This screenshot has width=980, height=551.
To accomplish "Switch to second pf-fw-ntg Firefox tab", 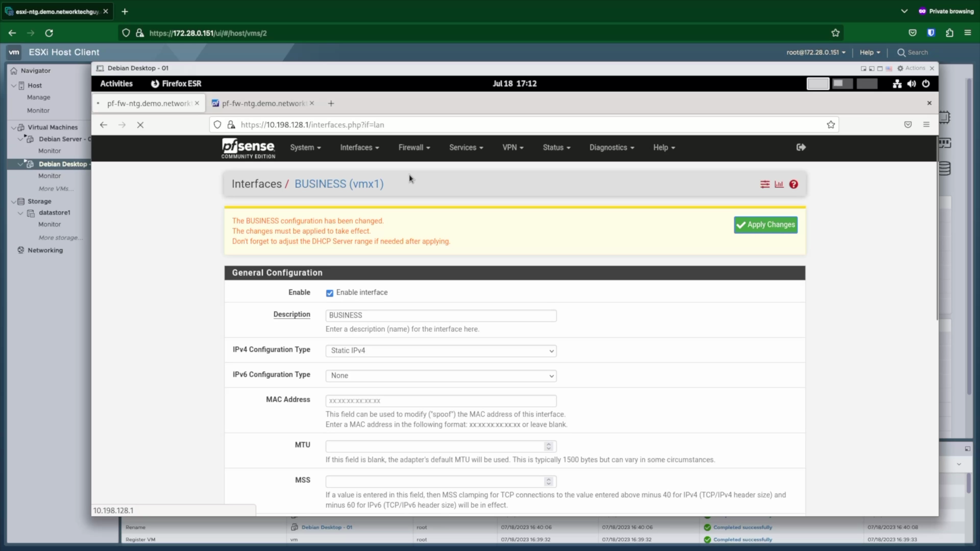I will pos(263,104).
